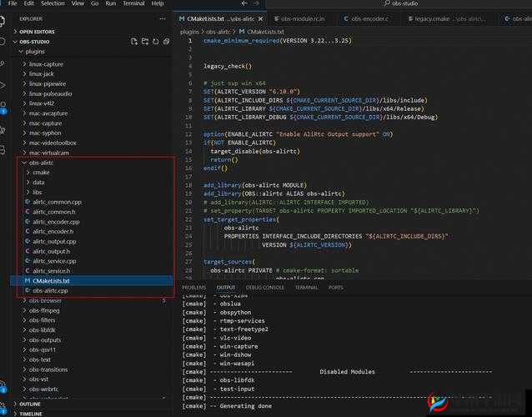
Task: Create a new file in Explorer toolbar
Action: pyautogui.click(x=134, y=42)
